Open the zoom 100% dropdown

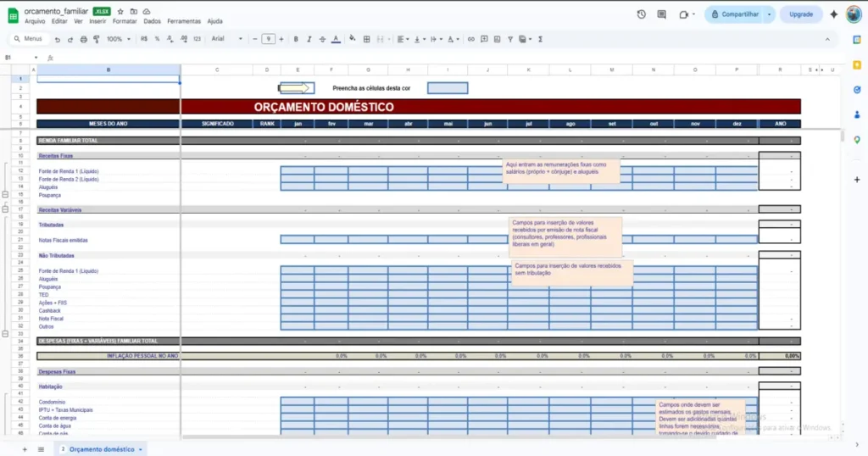coord(119,39)
